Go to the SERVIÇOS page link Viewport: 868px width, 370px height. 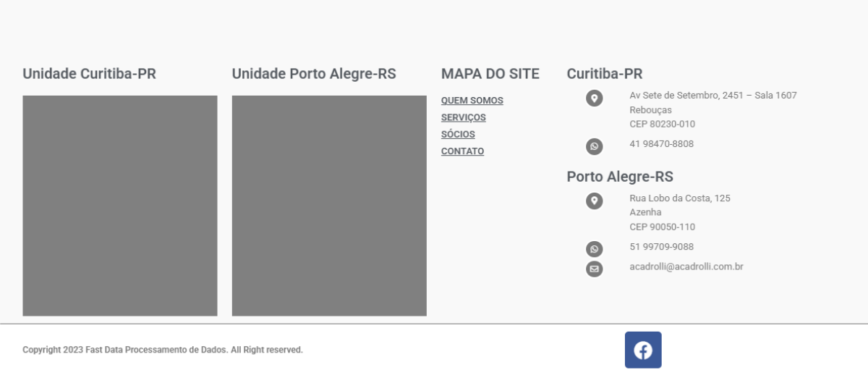click(463, 117)
